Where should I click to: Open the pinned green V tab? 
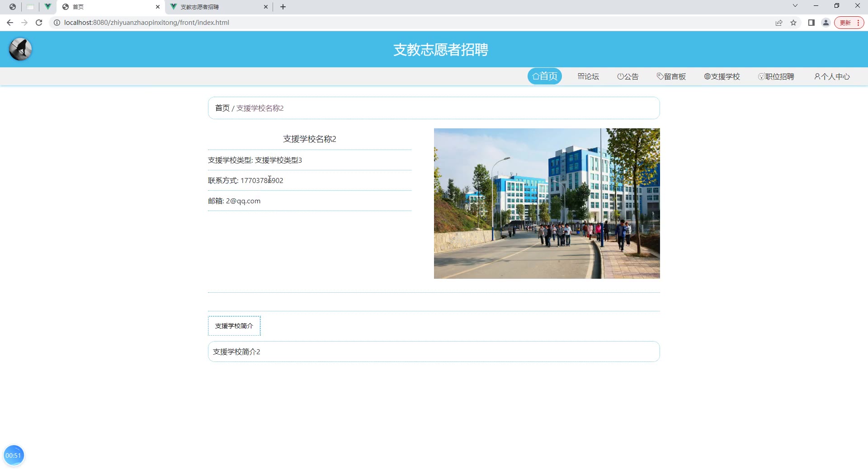[47, 7]
